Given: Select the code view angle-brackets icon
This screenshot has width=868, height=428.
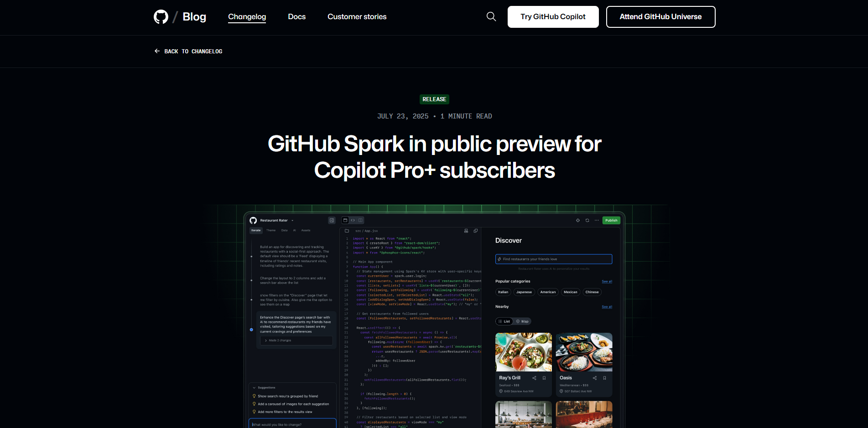Looking at the screenshot, I should 353,221.
